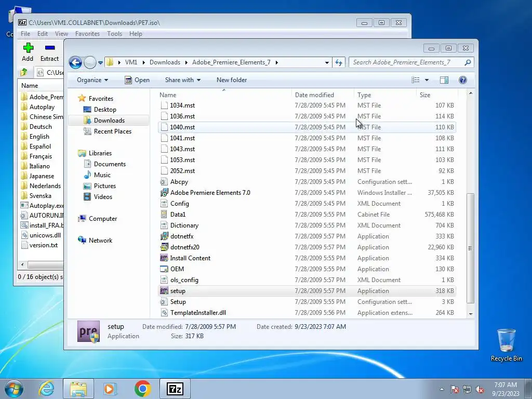
Task: Switch to 7-Zip taskbar button
Action: [x=175, y=389]
